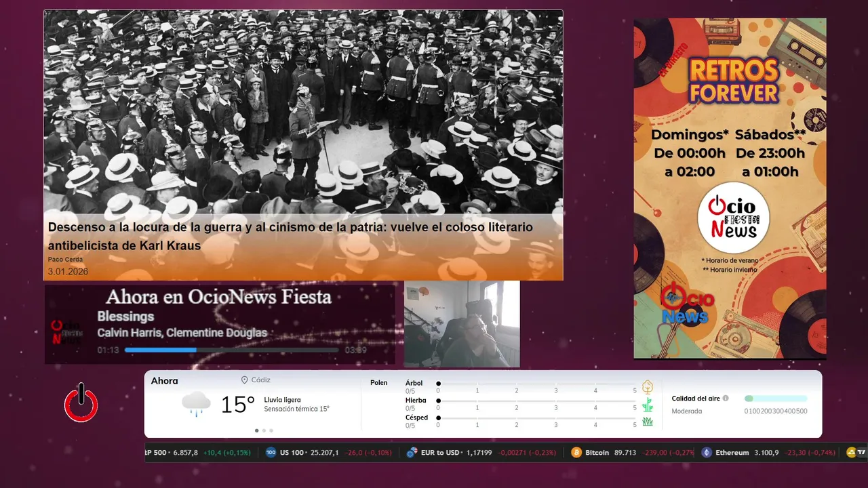Click the Bitcoin ticker label
The height and width of the screenshot is (488, 868).
point(597,453)
